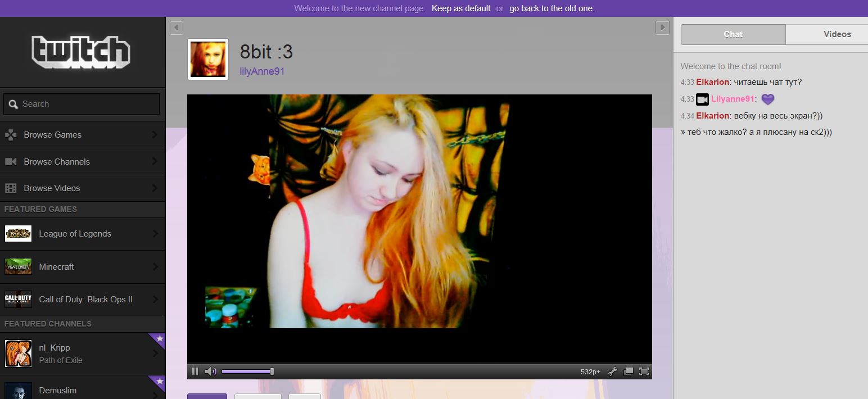Open the 532p+ quality selector

tap(590, 371)
